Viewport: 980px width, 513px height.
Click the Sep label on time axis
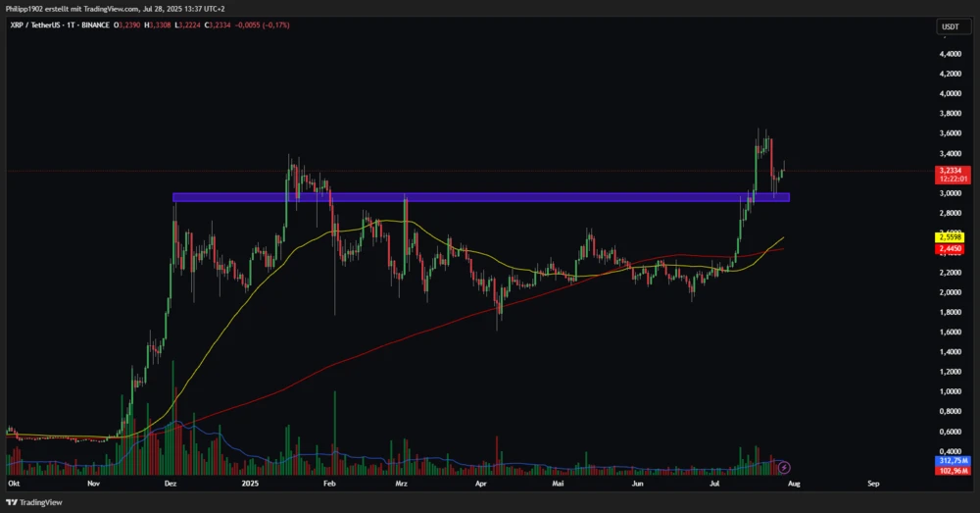coord(873,484)
